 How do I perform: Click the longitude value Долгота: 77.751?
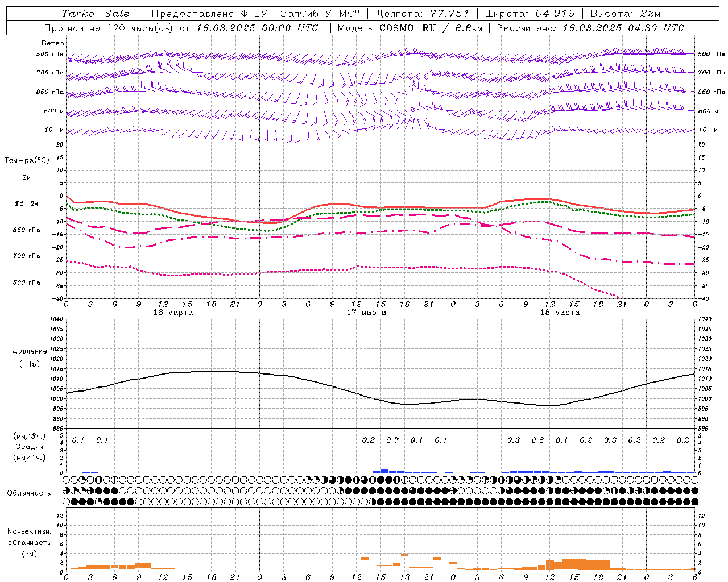click(x=423, y=14)
